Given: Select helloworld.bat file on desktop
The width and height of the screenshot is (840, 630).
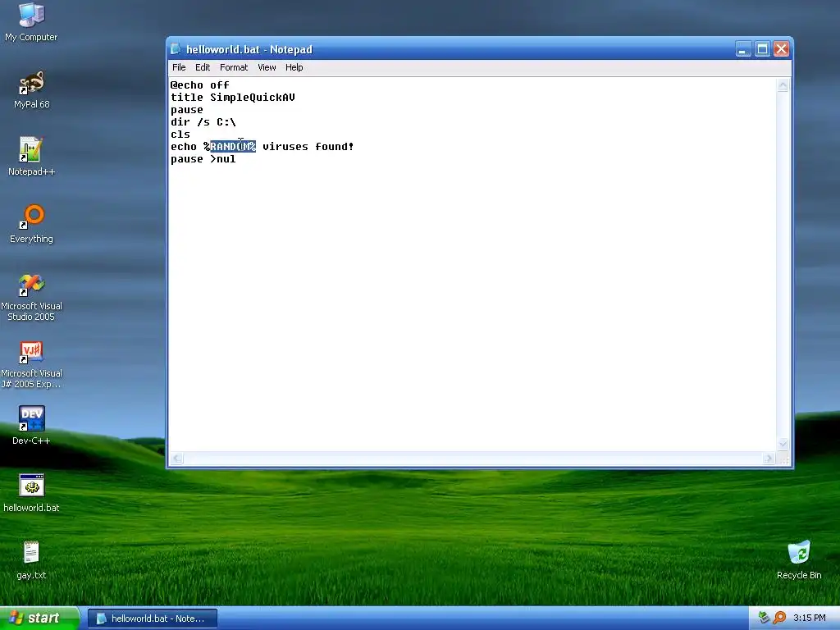Looking at the screenshot, I should [31, 493].
